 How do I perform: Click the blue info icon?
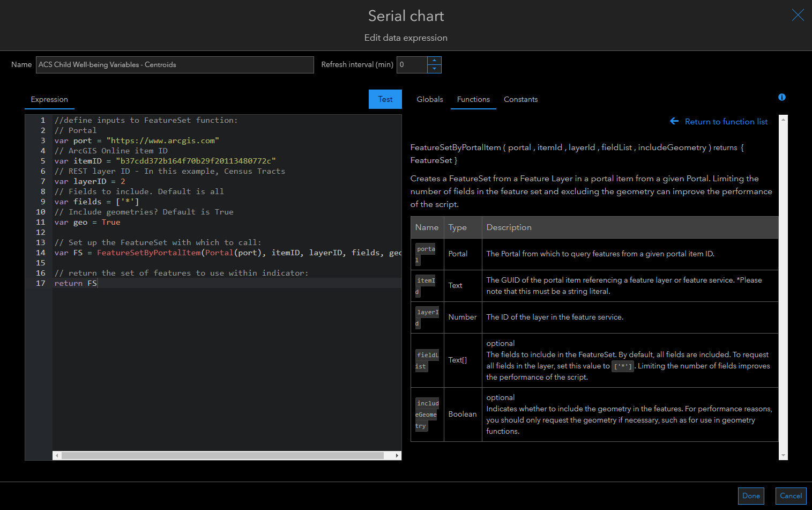[x=781, y=97]
